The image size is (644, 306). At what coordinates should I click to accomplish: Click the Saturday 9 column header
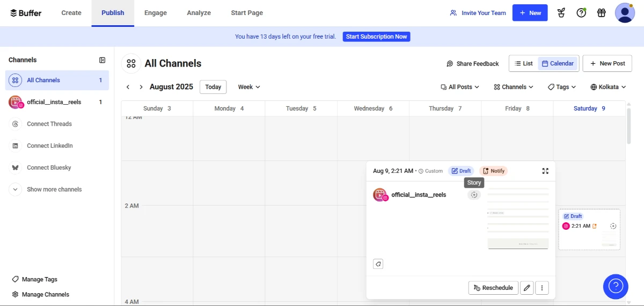pyautogui.click(x=589, y=108)
